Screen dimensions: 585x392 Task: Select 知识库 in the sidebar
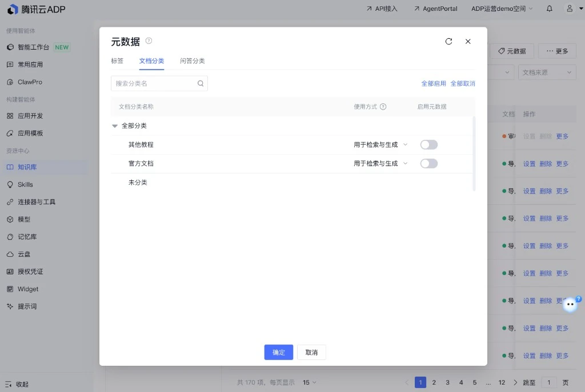click(x=44, y=167)
